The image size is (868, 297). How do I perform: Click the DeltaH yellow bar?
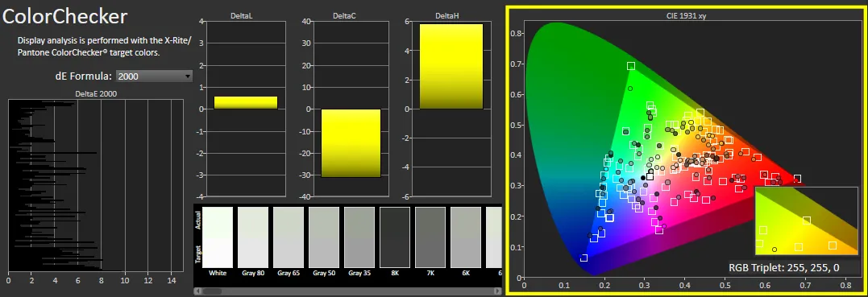pos(451,66)
